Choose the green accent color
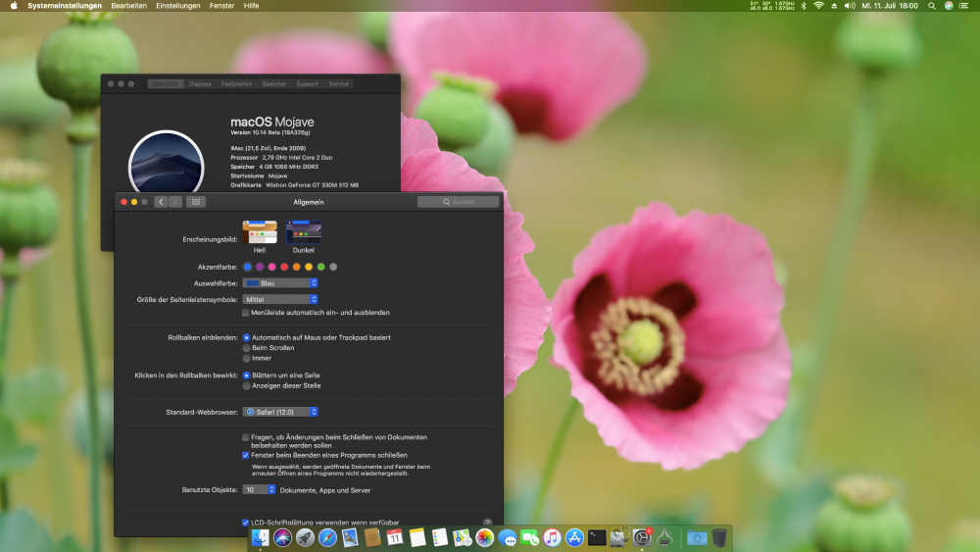 pyautogui.click(x=321, y=267)
